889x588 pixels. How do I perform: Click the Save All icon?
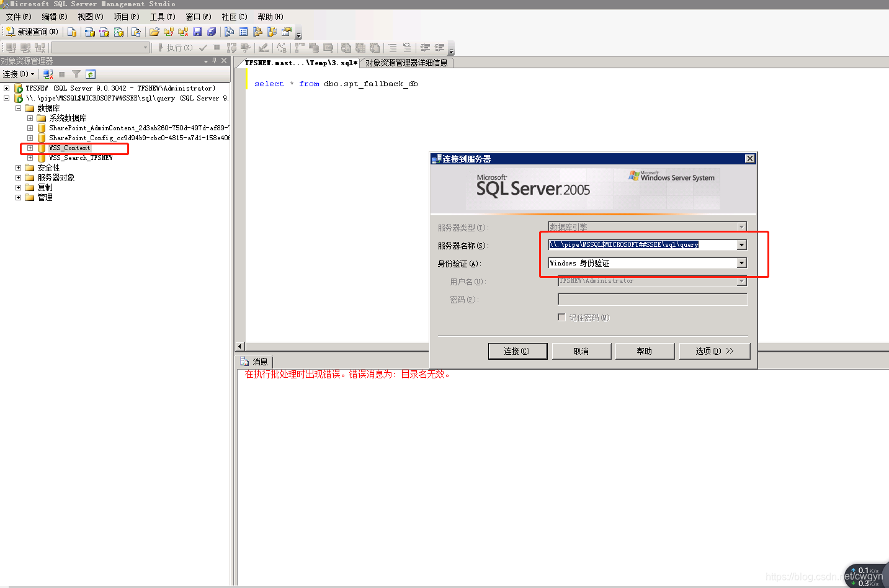(x=212, y=32)
